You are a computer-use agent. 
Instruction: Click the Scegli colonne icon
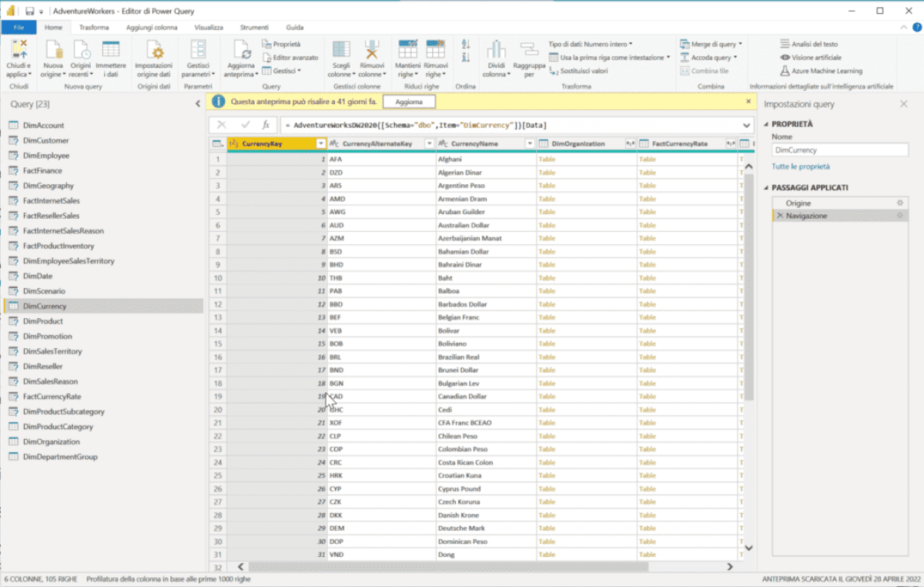(x=340, y=50)
